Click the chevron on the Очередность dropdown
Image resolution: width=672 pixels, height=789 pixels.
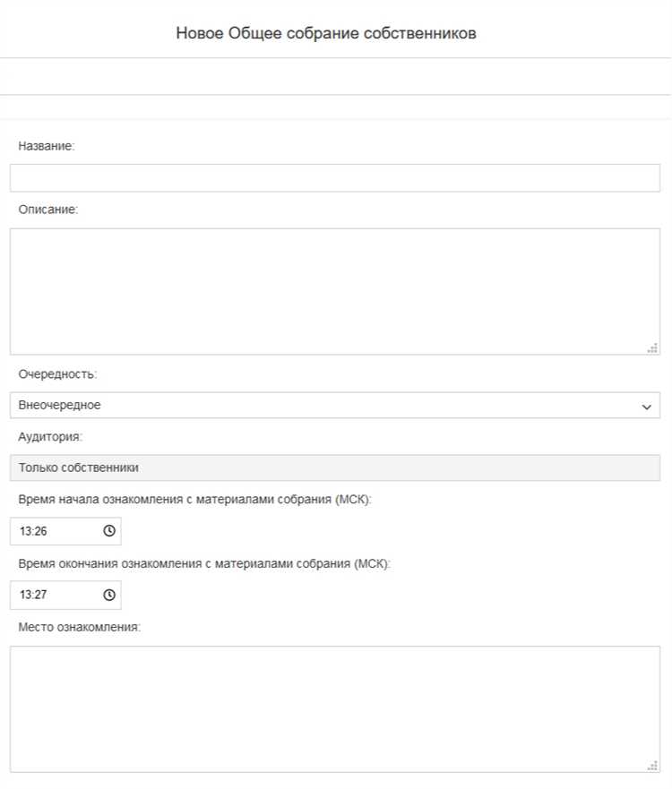[x=647, y=405]
